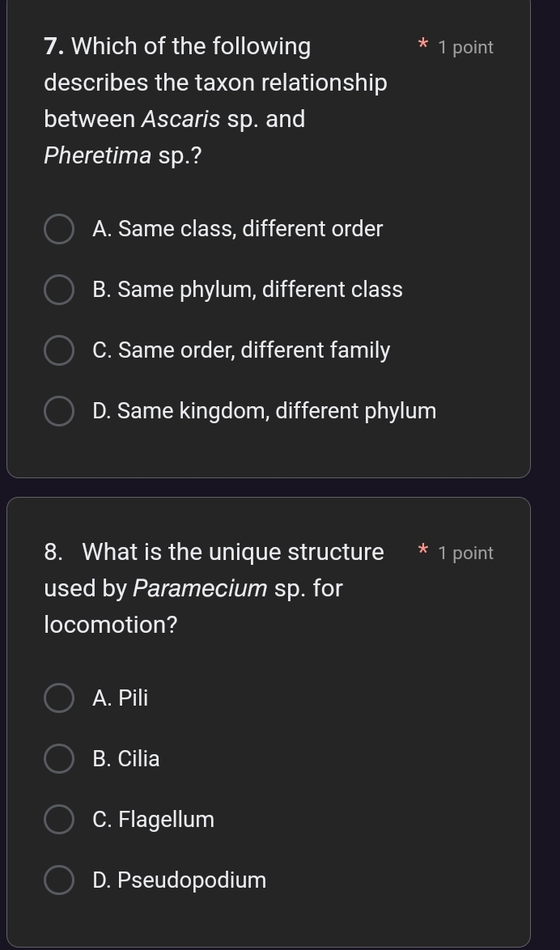The image size is (560, 950).
Task: Click the 'A. Pili' answer text
Action: click(121, 698)
